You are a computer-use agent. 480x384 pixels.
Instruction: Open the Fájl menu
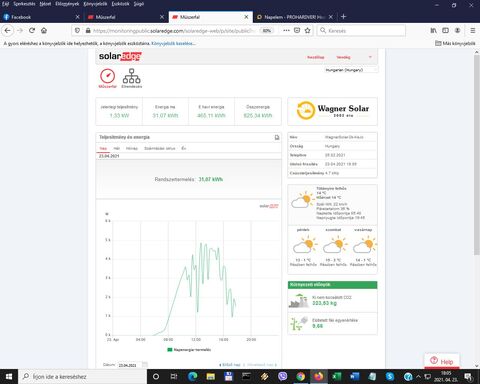(x=6, y=4)
